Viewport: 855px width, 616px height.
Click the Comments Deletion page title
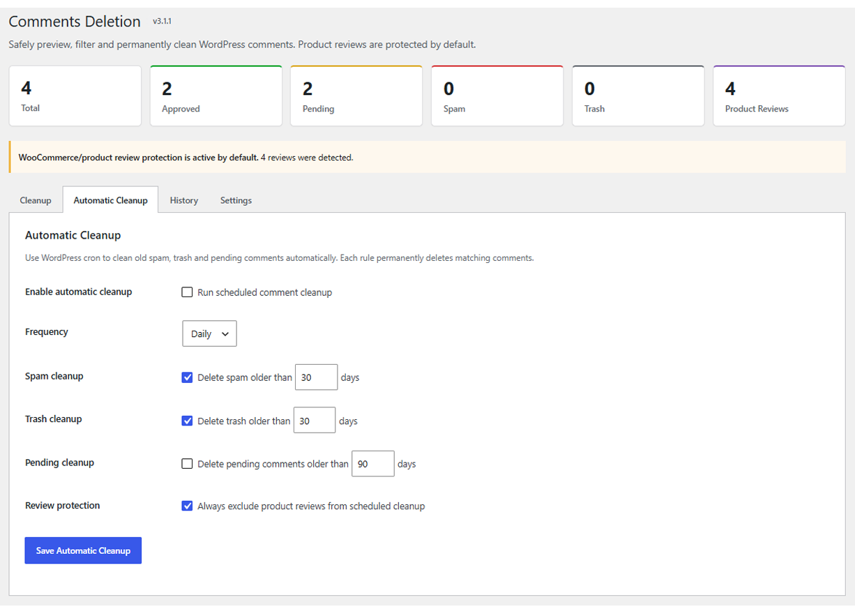pos(75,22)
